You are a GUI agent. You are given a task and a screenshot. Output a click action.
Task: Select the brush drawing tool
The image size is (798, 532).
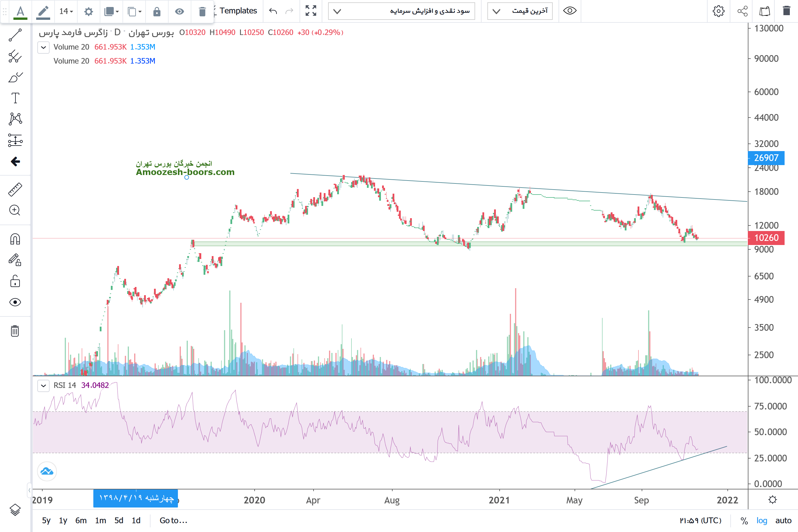pos(15,77)
